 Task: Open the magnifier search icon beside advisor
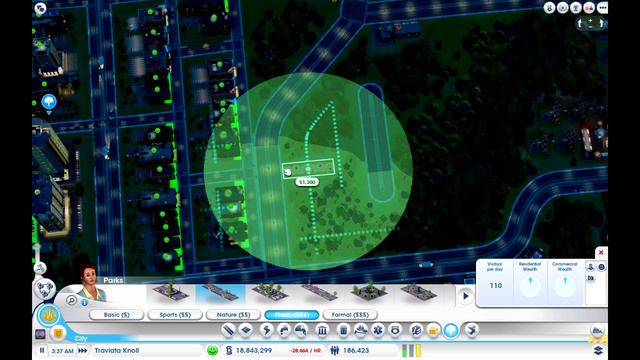coord(71,300)
